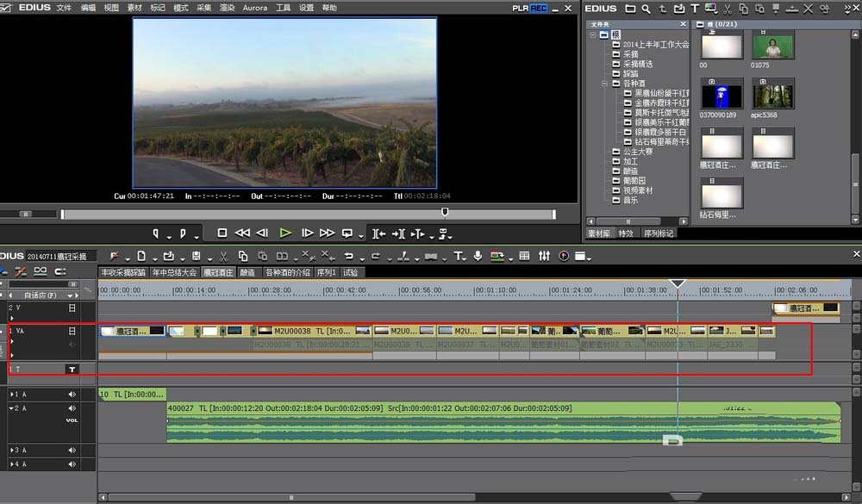
Task: Click the New sequence page icon
Action: click(x=141, y=256)
